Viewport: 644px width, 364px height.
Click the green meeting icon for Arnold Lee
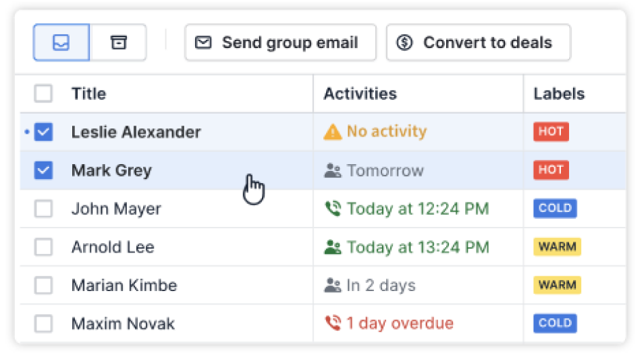[x=332, y=248]
